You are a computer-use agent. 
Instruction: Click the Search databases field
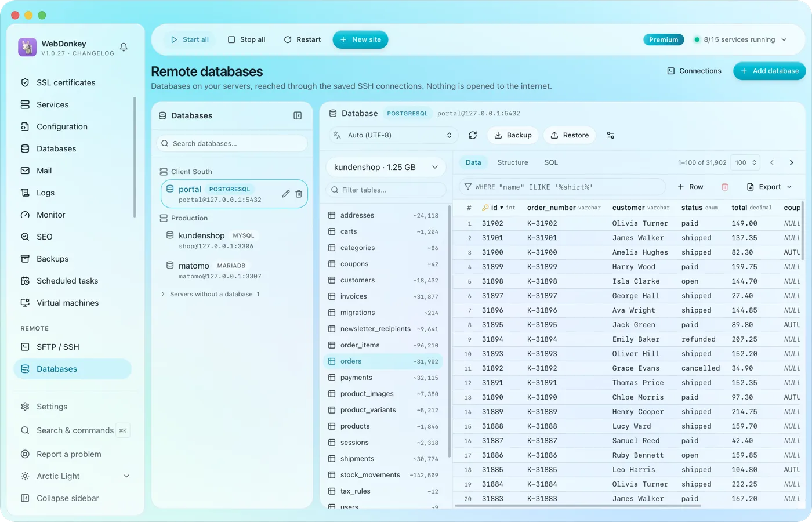pyautogui.click(x=232, y=143)
